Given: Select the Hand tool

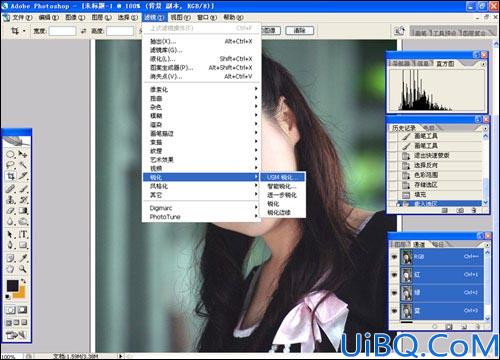Looking at the screenshot, I should coord(11,269).
